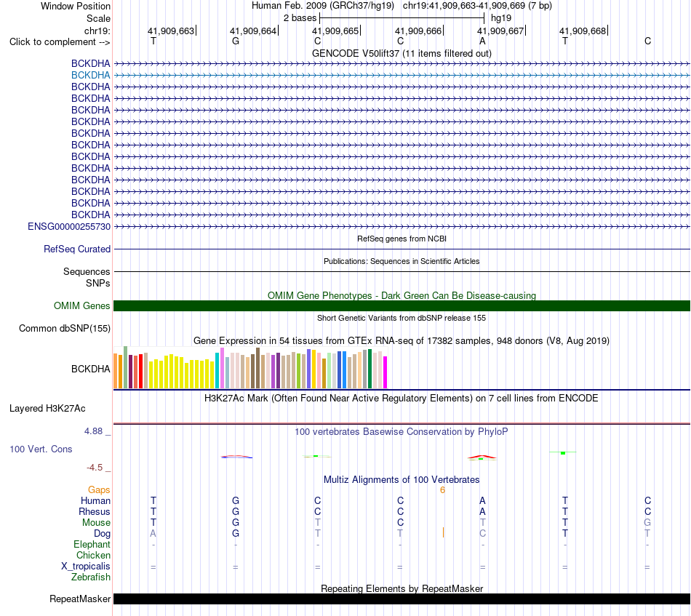
Task: Click the H3K27Ac Mark ENCODE track title
Action: (402, 399)
